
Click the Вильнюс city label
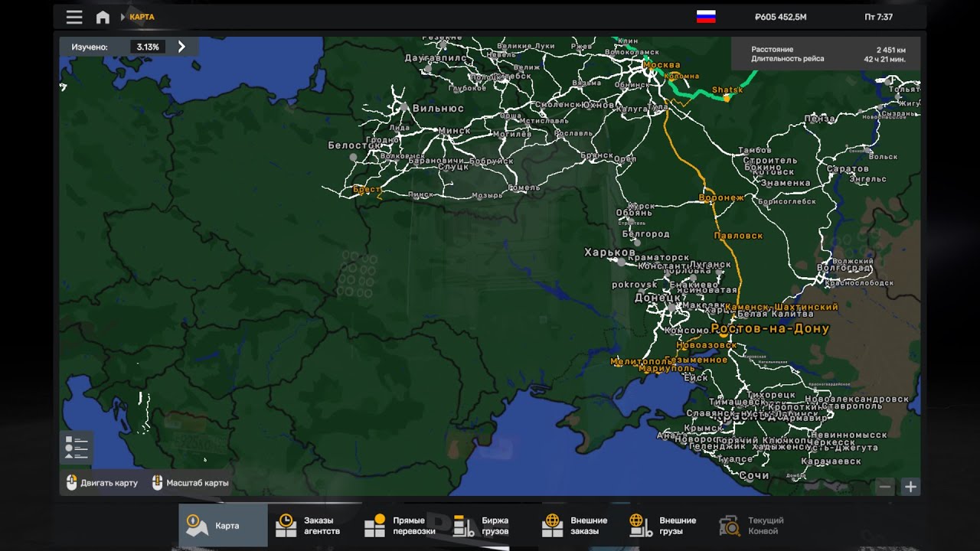click(x=438, y=108)
